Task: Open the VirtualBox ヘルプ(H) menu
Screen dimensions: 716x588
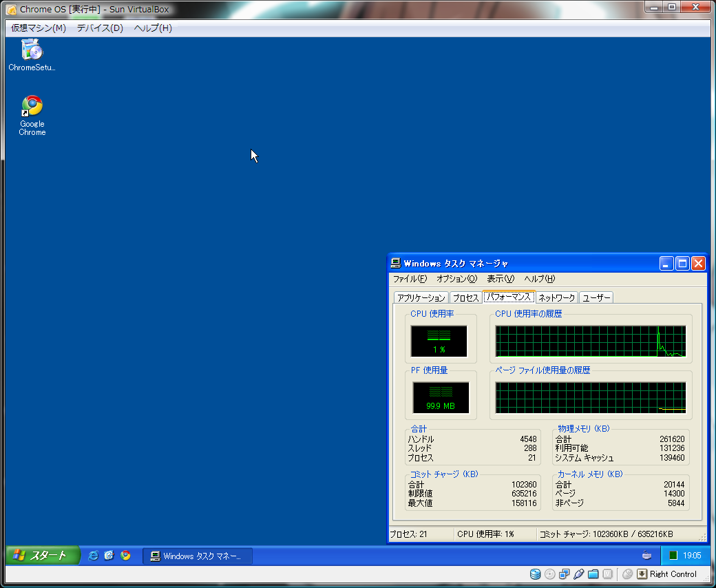Action: pos(153,28)
